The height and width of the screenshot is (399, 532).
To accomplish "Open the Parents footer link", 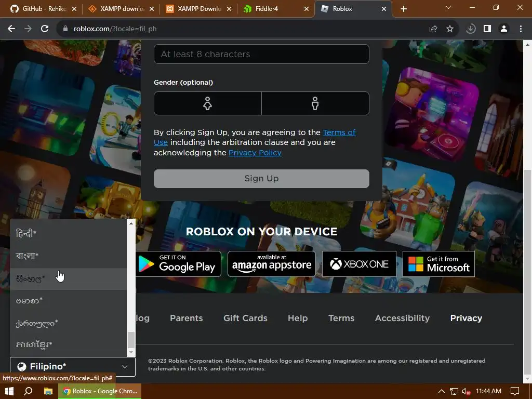I will tap(187, 318).
